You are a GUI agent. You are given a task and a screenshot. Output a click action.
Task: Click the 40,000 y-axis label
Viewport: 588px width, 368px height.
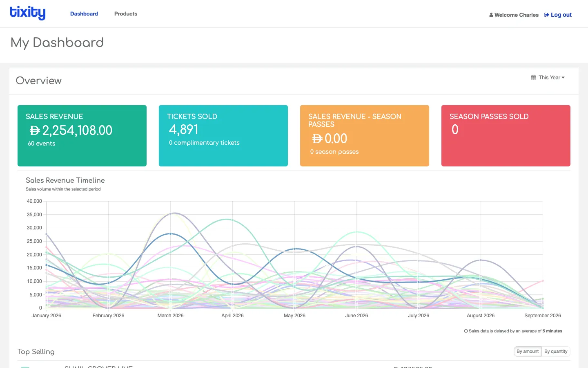[x=34, y=201]
